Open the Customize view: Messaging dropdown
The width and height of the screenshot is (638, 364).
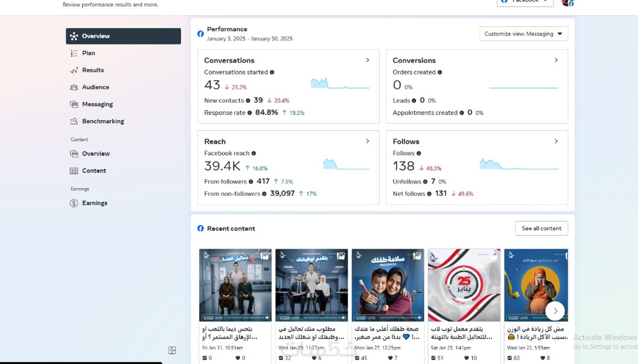click(x=524, y=34)
